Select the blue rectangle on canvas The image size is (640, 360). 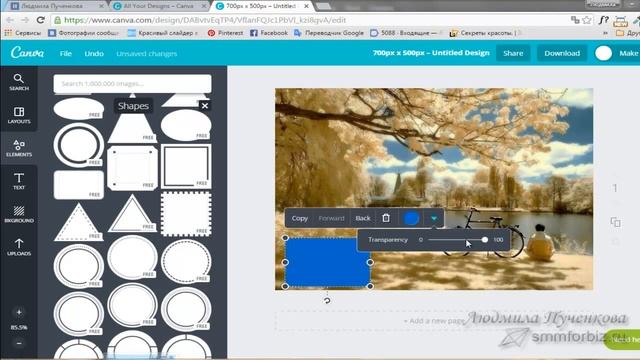coord(327,262)
